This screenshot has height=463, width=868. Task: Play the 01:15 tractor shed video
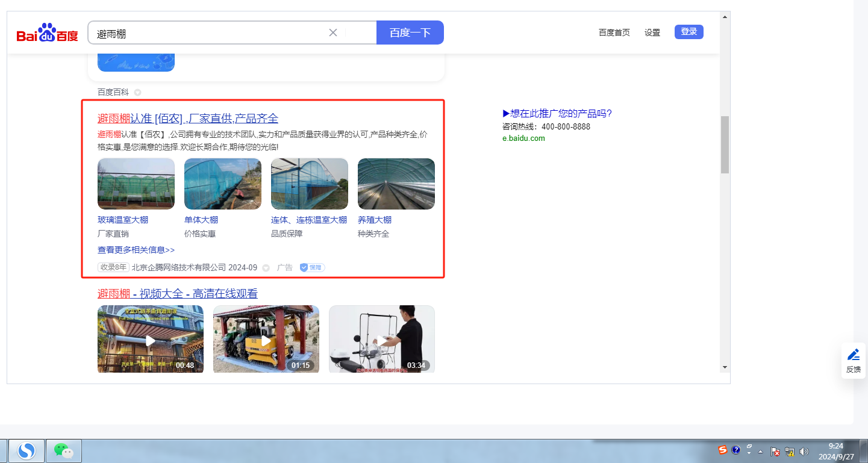coord(266,340)
